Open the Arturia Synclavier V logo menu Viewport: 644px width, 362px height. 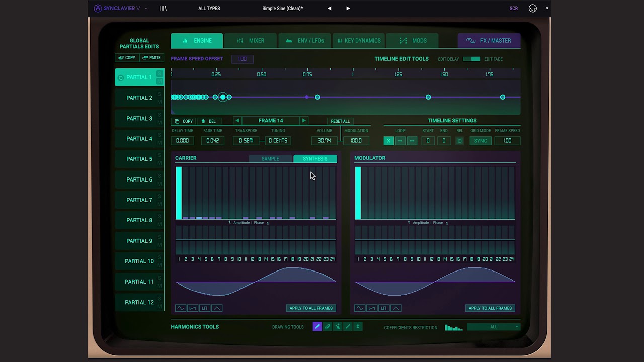point(121,8)
